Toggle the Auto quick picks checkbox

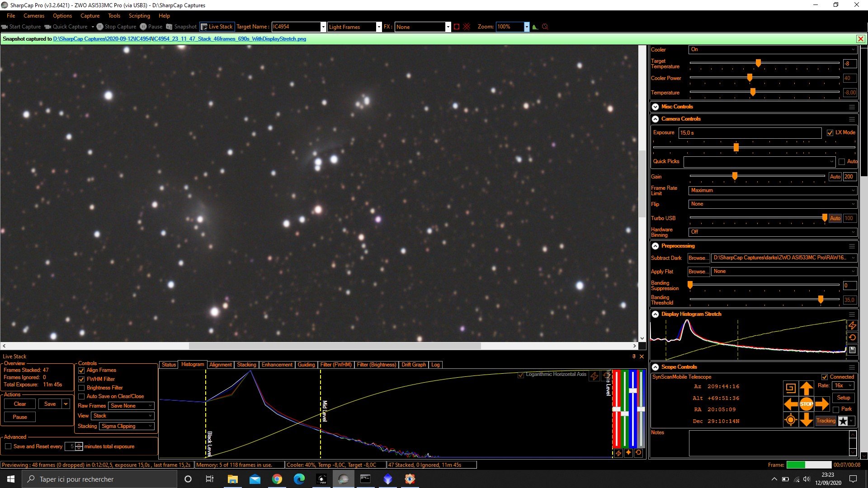[842, 162]
